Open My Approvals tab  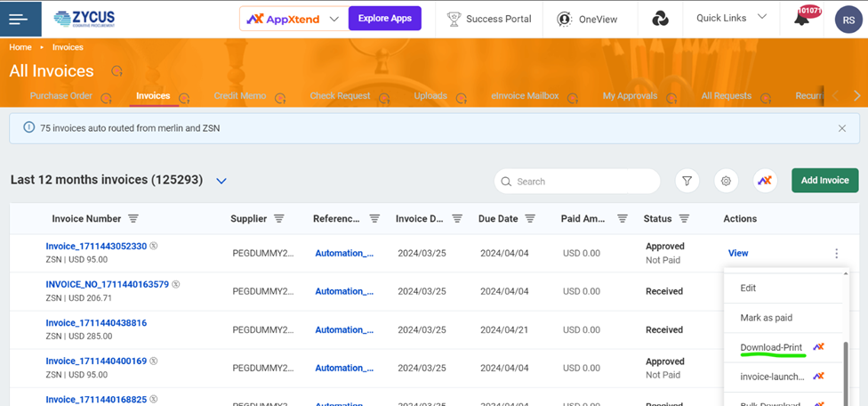click(630, 96)
